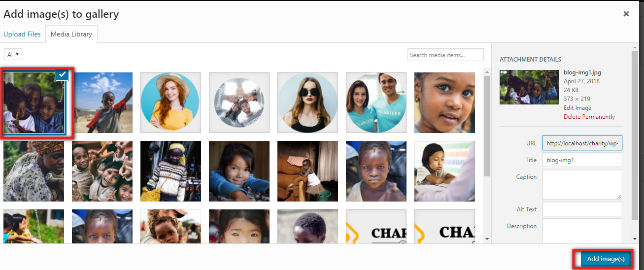Click the attachment details panel scrollbar
This screenshot has height=270, width=644.
pos(635,133)
